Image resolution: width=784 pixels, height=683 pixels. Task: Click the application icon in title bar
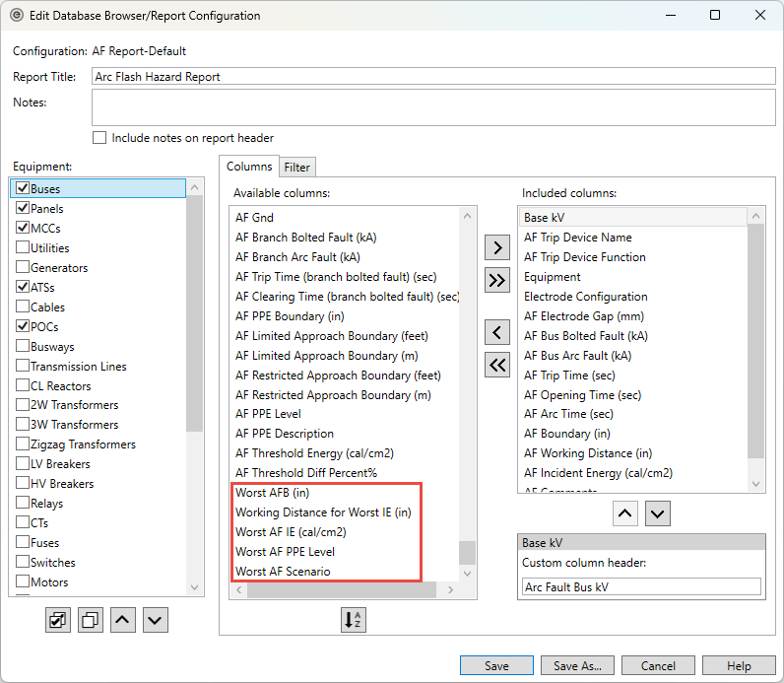click(x=17, y=15)
